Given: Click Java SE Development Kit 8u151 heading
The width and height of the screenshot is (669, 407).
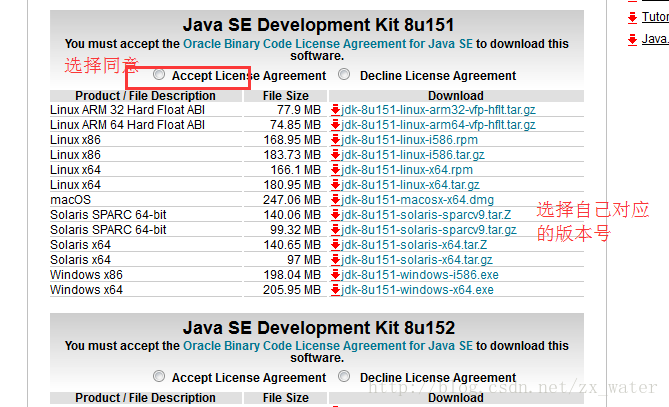Looking at the screenshot, I should pyautogui.click(x=318, y=24).
